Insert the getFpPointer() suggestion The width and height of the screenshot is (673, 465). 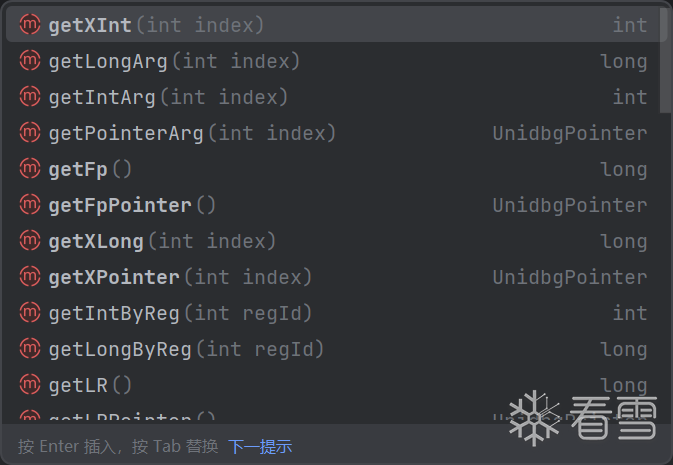[x=132, y=205]
